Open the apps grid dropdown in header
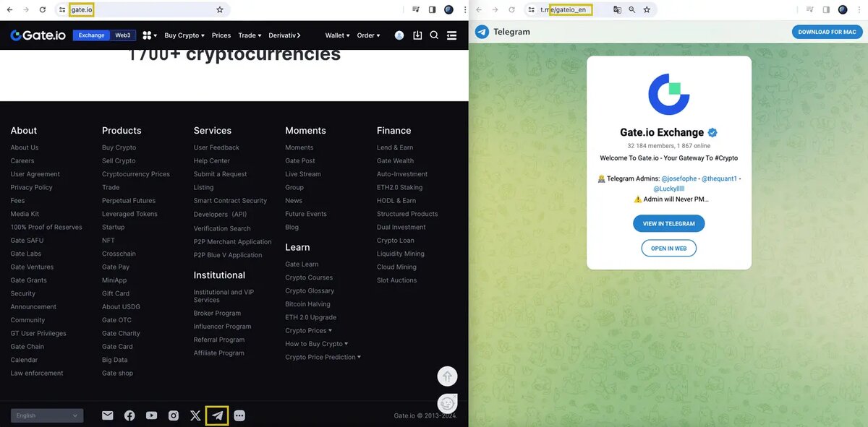The height and width of the screenshot is (427, 868). coord(149,35)
